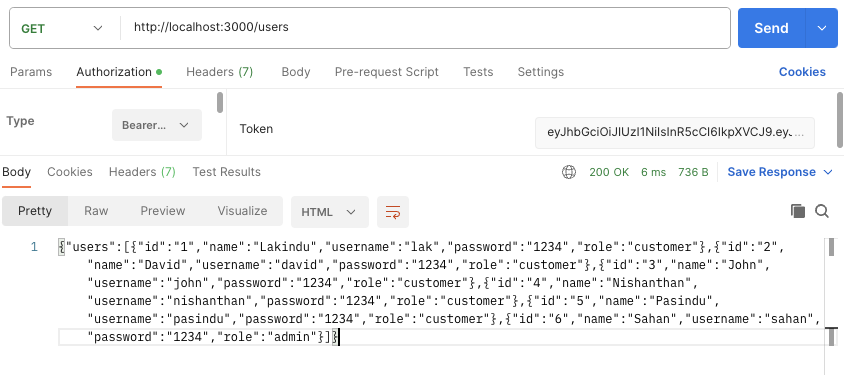
Task: Expand the Send button arrow options
Action: click(821, 28)
